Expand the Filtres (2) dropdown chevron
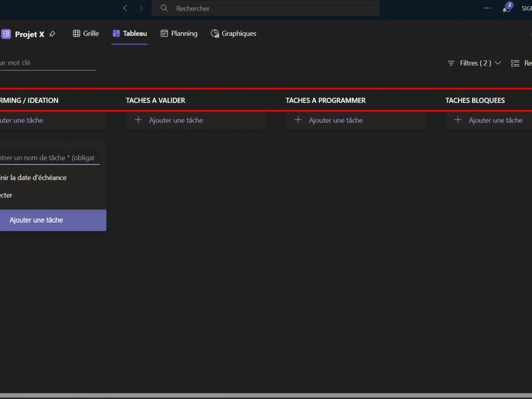This screenshot has height=399, width=532. tap(498, 63)
